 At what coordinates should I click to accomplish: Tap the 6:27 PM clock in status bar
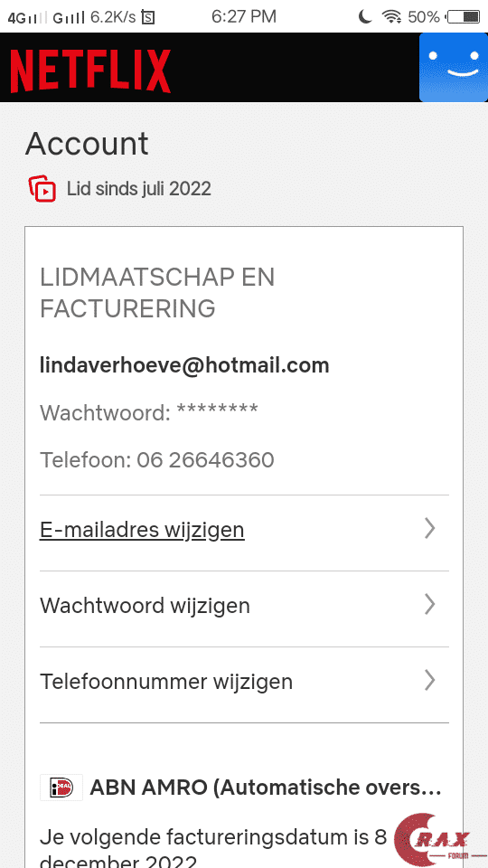coord(244,16)
